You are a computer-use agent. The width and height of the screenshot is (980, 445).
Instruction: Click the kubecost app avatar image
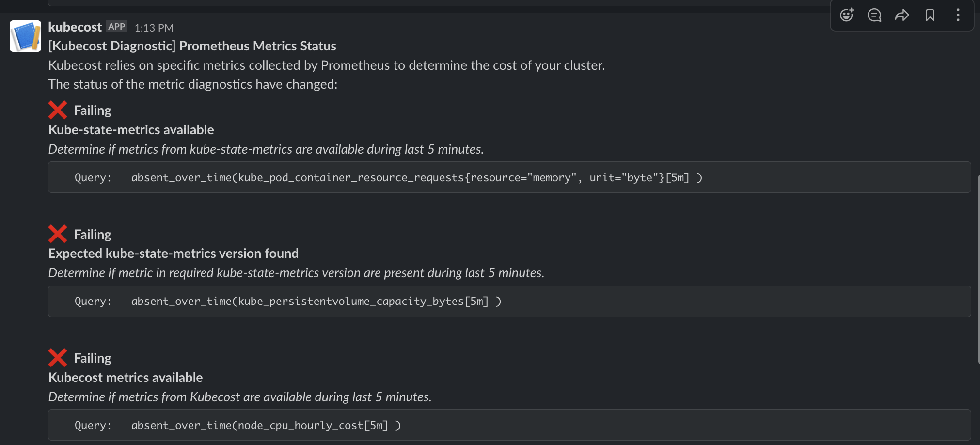(x=25, y=36)
